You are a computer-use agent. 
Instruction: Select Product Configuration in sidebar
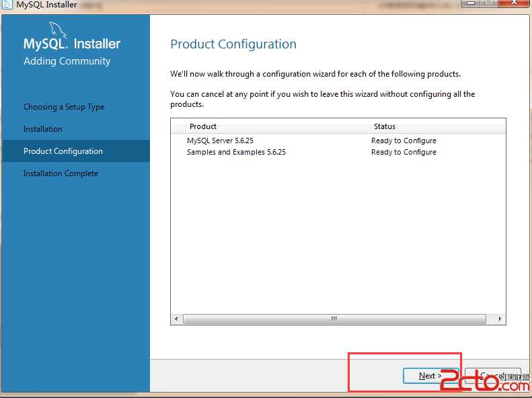75,151
